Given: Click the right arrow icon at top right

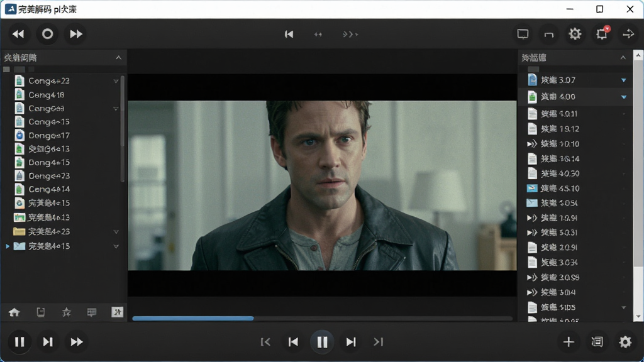Looking at the screenshot, I should pos(628,34).
